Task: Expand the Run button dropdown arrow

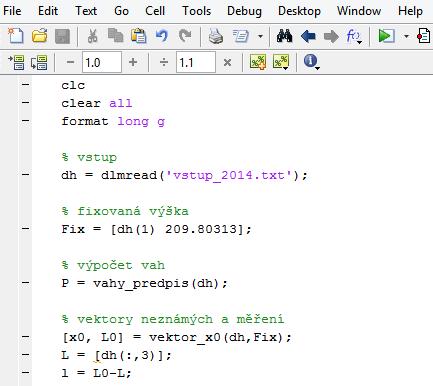Action: 406,36
